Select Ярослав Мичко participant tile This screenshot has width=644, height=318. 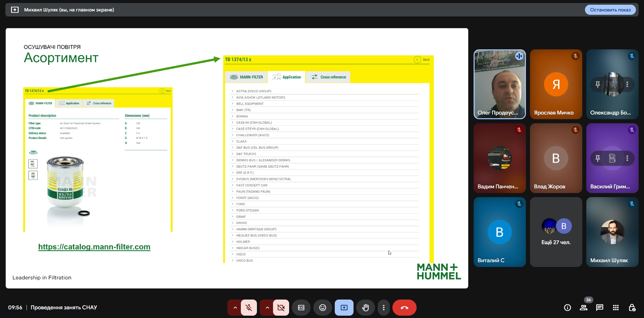(x=556, y=84)
